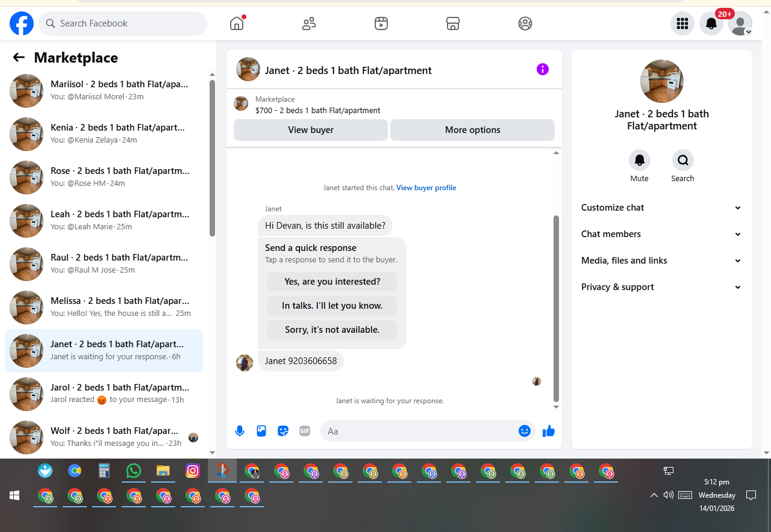This screenshot has width=771, height=532.
Task: Open the Windows Start menu
Action: click(x=14, y=495)
